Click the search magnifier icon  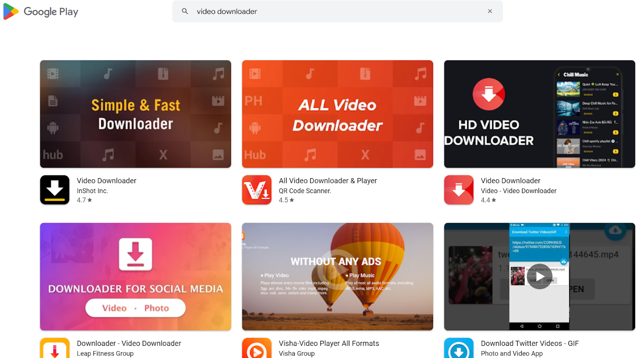point(185,11)
